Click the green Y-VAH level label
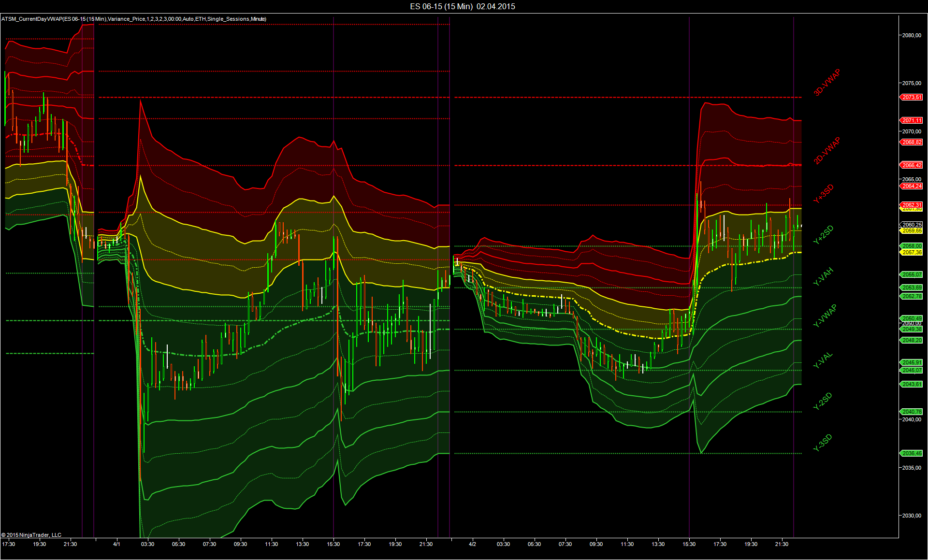 click(x=823, y=276)
